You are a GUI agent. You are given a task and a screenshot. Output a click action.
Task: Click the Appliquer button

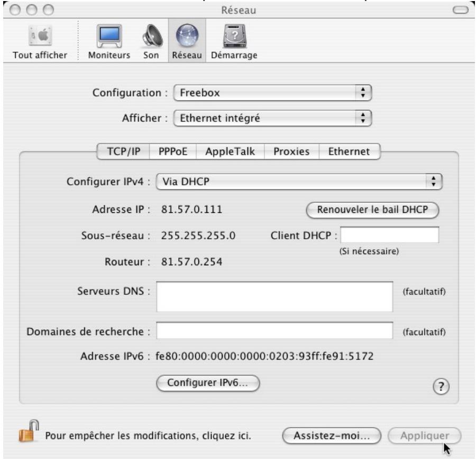(x=424, y=436)
